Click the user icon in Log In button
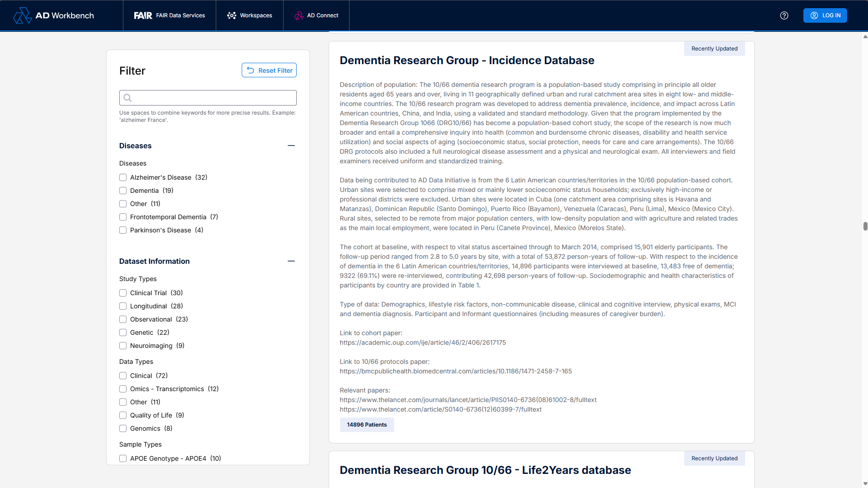The image size is (868, 488). coord(814,15)
